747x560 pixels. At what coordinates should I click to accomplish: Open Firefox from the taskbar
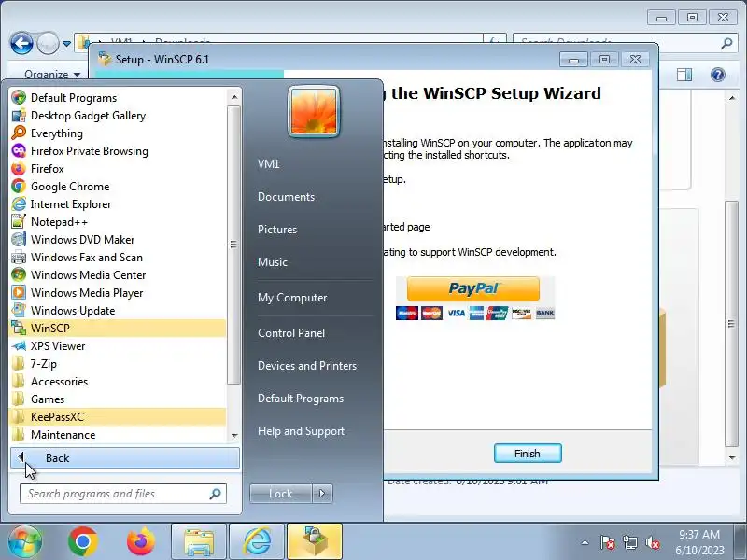pos(141,541)
